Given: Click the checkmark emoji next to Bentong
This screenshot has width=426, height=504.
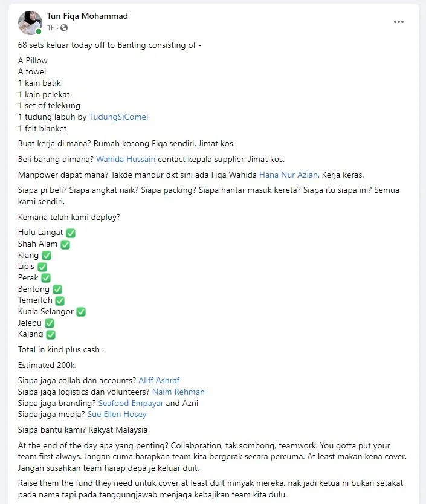Looking at the screenshot, I should point(57,289).
